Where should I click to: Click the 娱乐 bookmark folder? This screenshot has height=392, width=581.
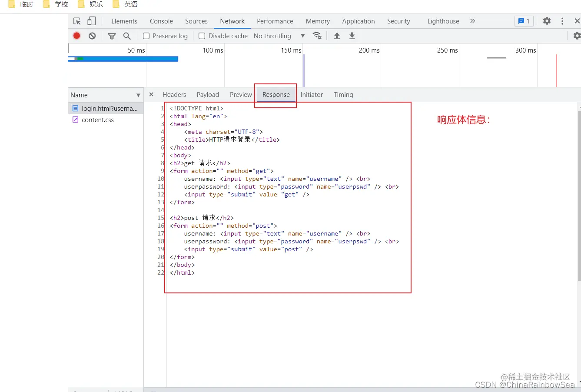90,4
